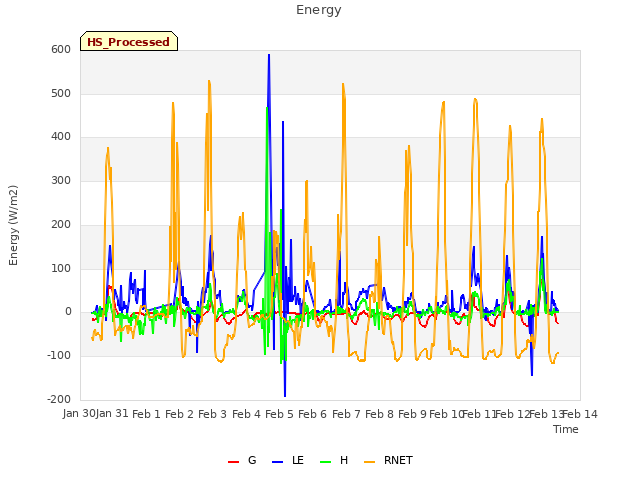Click the orange RNET legend color marker
The width and height of the screenshot is (640, 480).
tap(369, 462)
